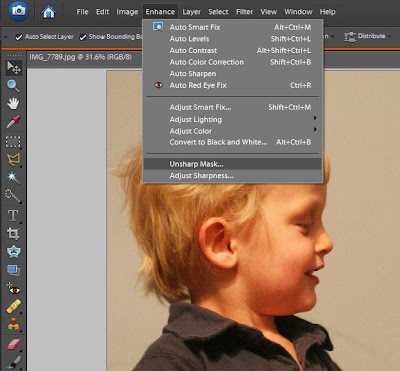Click the red eye icon beside Auto Red Eye Fix
The image size is (400, 371).
pos(159,85)
